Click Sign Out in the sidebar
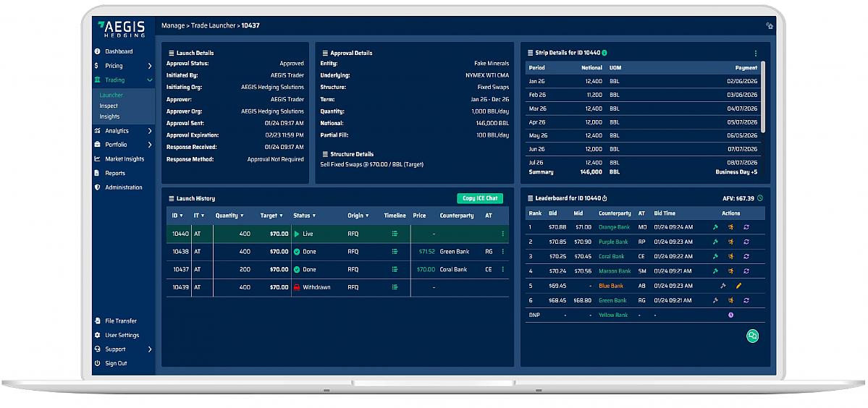The width and height of the screenshot is (868, 408). (x=116, y=364)
